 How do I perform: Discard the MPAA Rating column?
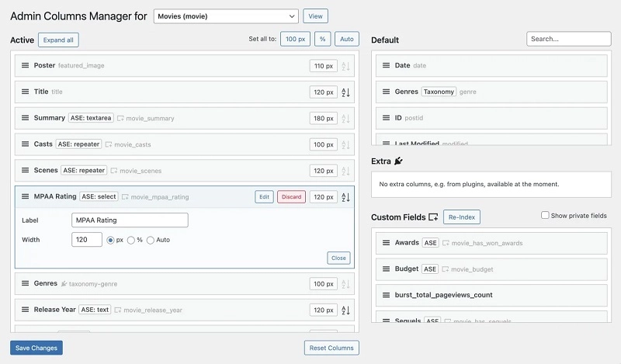pos(291,197)
